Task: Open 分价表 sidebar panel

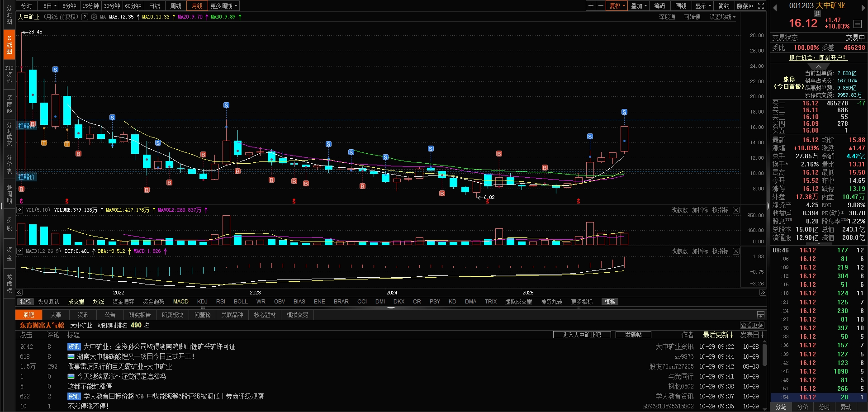Action: pos(9,164)
